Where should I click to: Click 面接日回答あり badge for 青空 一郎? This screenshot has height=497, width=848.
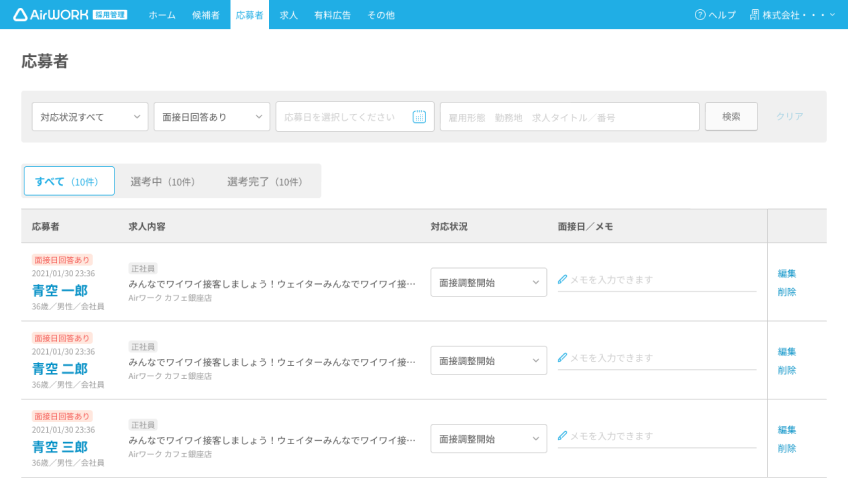(62, 260)
